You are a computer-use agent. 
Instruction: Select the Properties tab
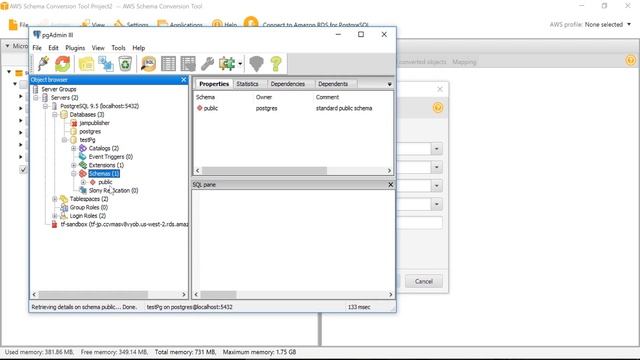(x=214, y=84)
